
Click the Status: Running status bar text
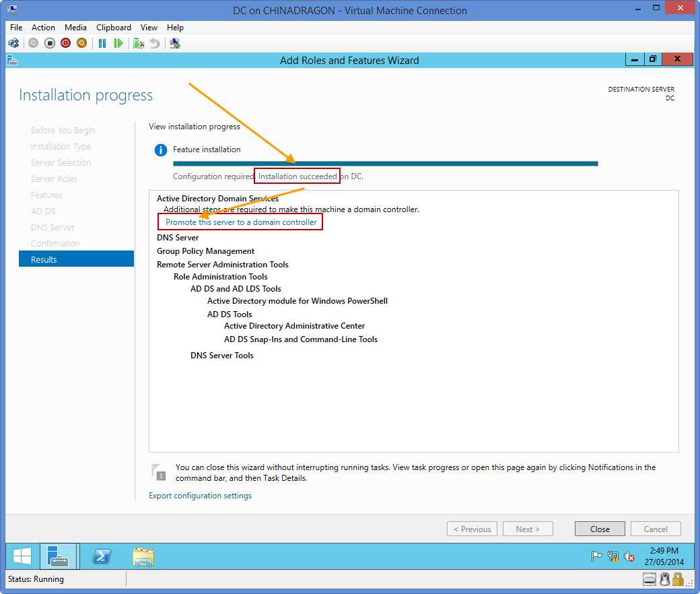[36, 579]
